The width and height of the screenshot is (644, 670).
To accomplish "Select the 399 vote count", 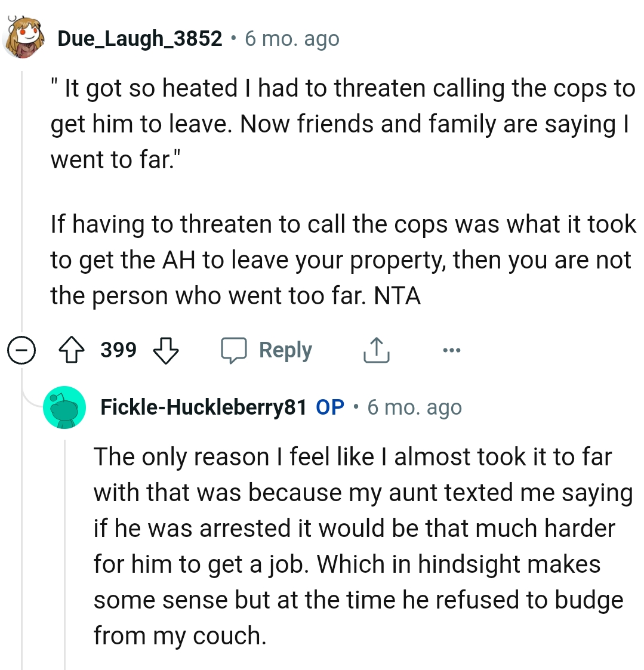I will [x=118, y=350].
